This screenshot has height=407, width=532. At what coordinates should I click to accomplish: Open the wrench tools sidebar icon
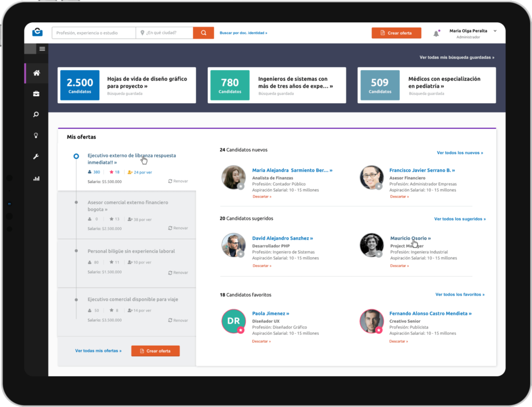pos(36,156)
